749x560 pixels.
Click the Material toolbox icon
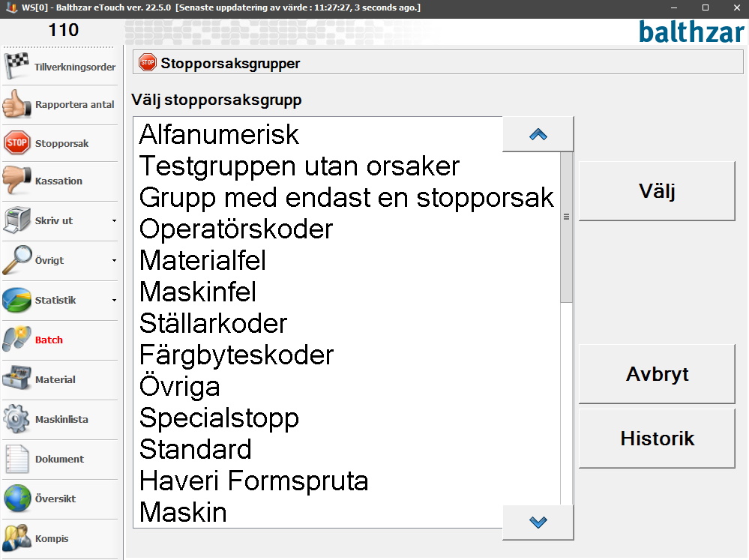click(16, 379)
